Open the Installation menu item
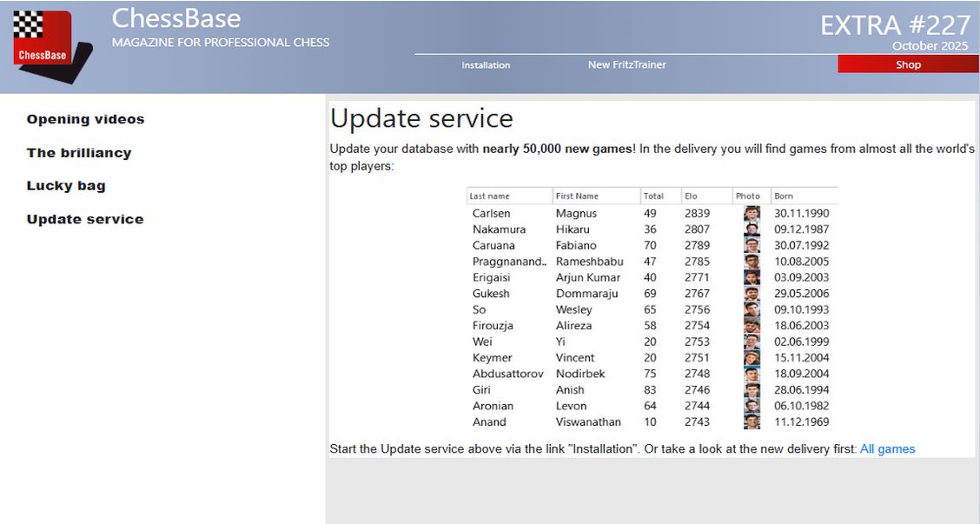The width and height of the screenshot is (980, 524). (486, 65)
